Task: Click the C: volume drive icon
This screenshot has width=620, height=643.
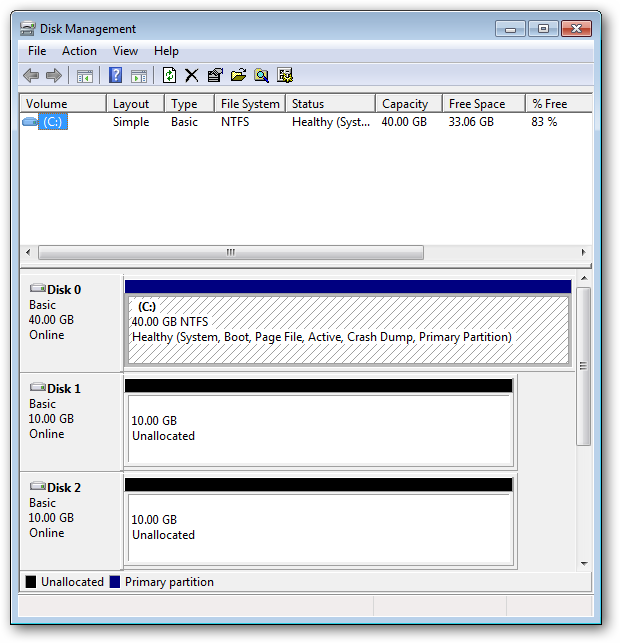Action: tap(30, 122)
